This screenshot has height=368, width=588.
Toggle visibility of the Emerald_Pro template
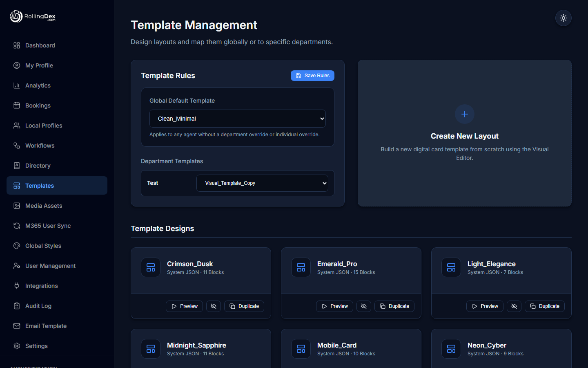pos(364,306)
